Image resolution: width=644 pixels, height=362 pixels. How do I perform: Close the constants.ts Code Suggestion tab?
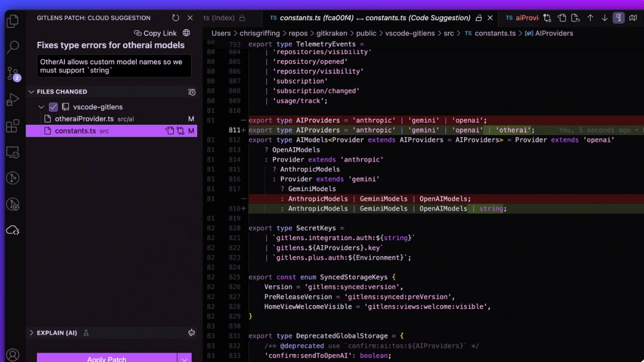490,18
